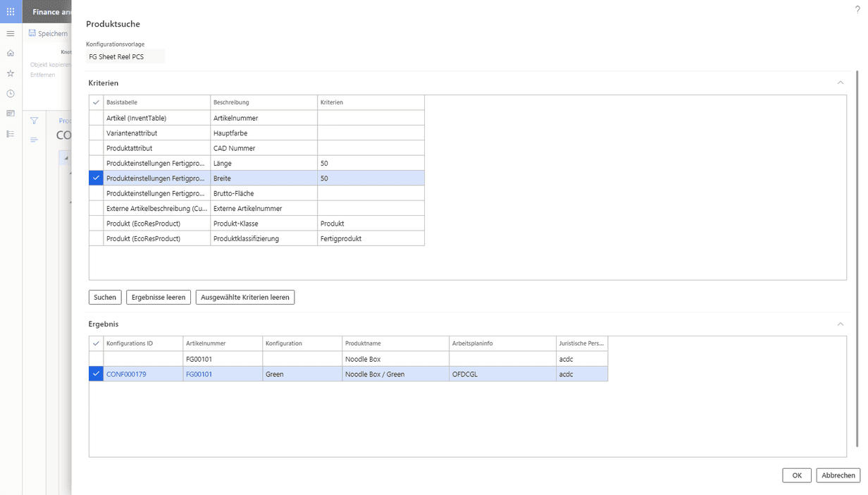Click the Suchen button
The width and height of the screenshot is (868, 495).
point(105,298)
